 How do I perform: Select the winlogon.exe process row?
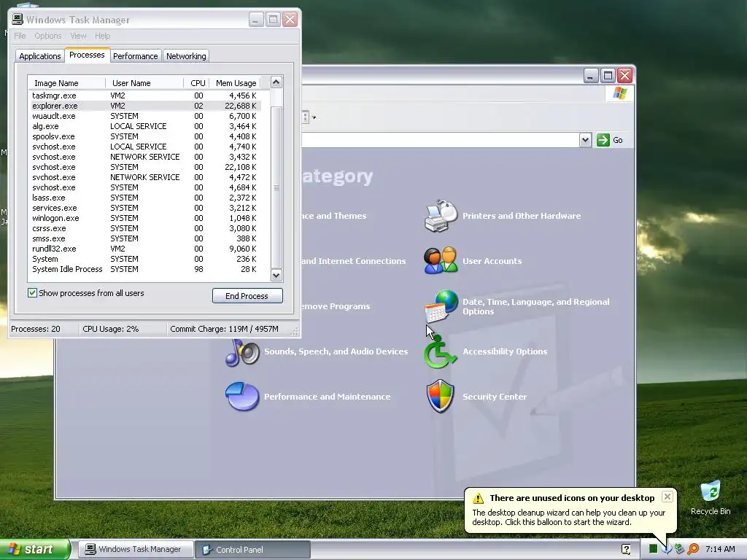click(x=145, y=218)
